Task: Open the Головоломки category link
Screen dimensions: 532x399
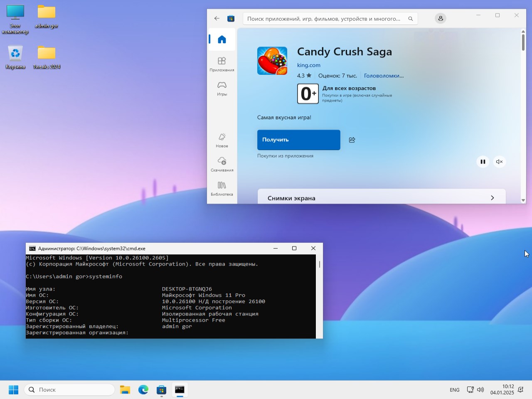Action: point(383,76)
